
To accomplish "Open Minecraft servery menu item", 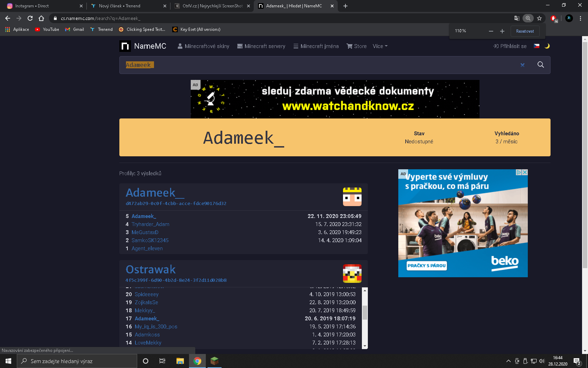I will pyautogui.click(x=261, y=46).
